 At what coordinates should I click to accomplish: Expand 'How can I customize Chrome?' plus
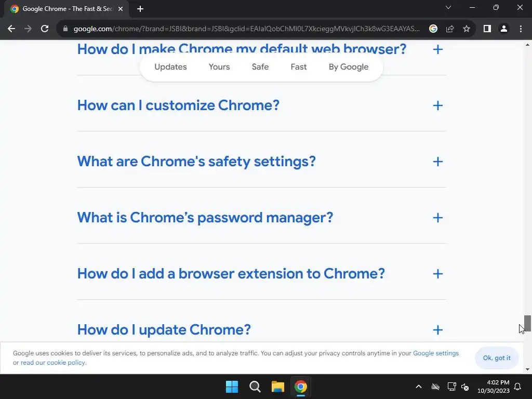pyautogui.click(x=437, y=105)
